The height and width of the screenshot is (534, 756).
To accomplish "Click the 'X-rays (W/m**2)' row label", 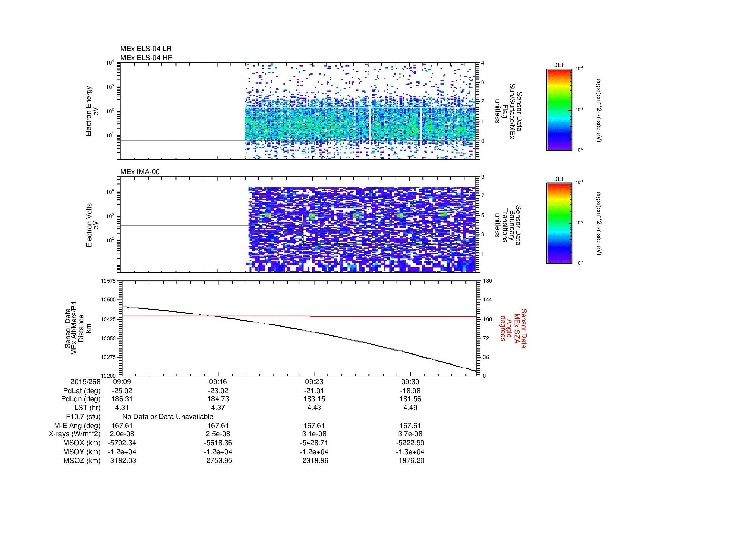I will tap(75, 434).
